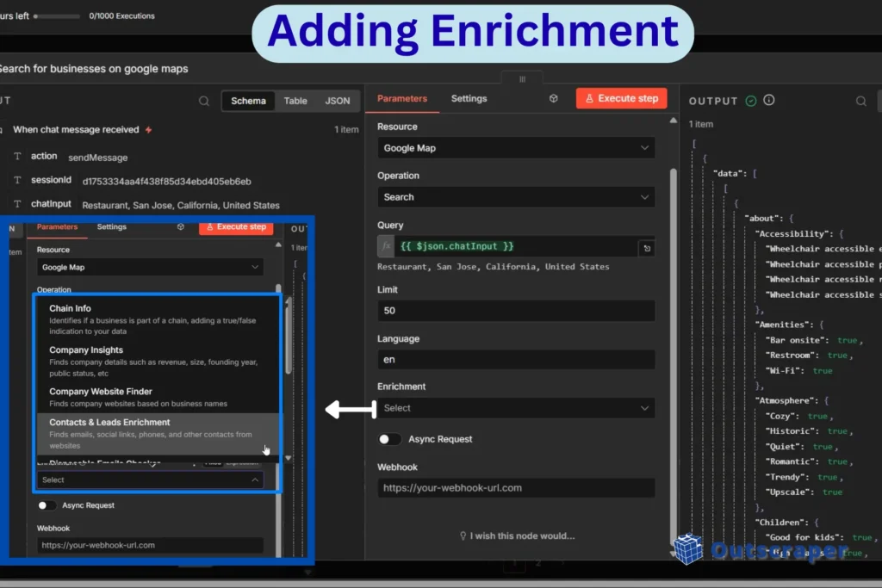The image size is (882, 588).
Task: Open the Resource dropdown showing Google Map
Action: click(515, 147)
